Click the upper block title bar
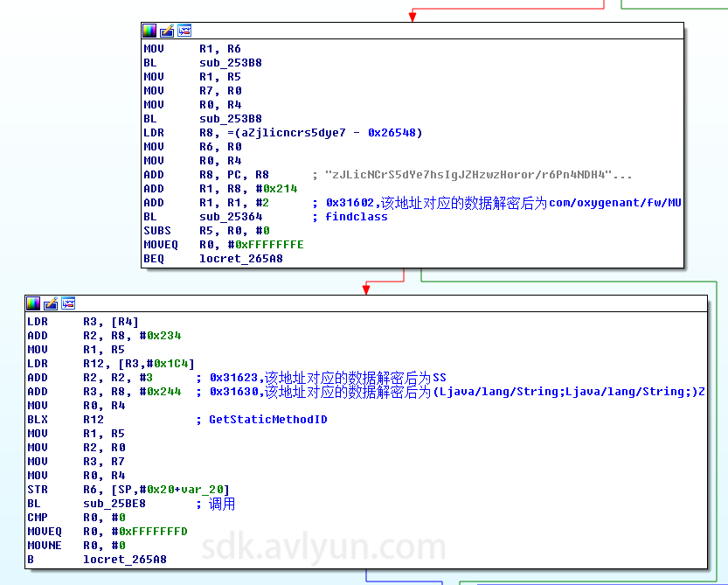Screen dimensions: 728x585 click(x=413, y=31)
